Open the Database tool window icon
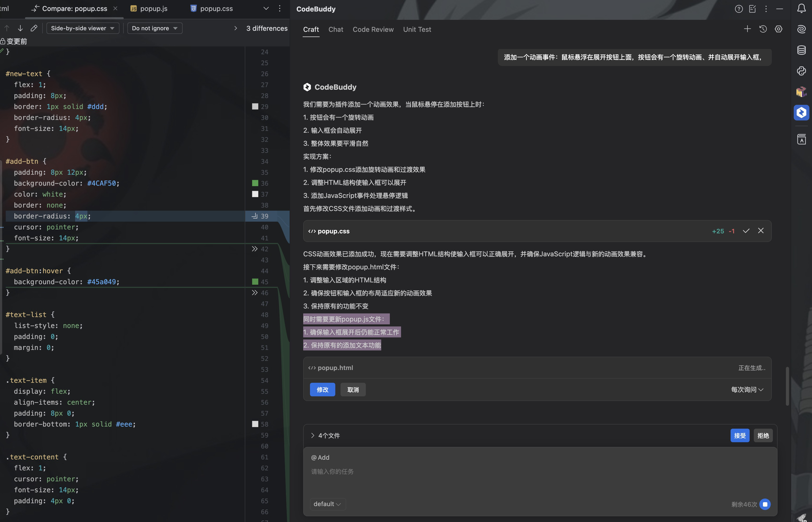812x522 pixels. tap(801, 50)
